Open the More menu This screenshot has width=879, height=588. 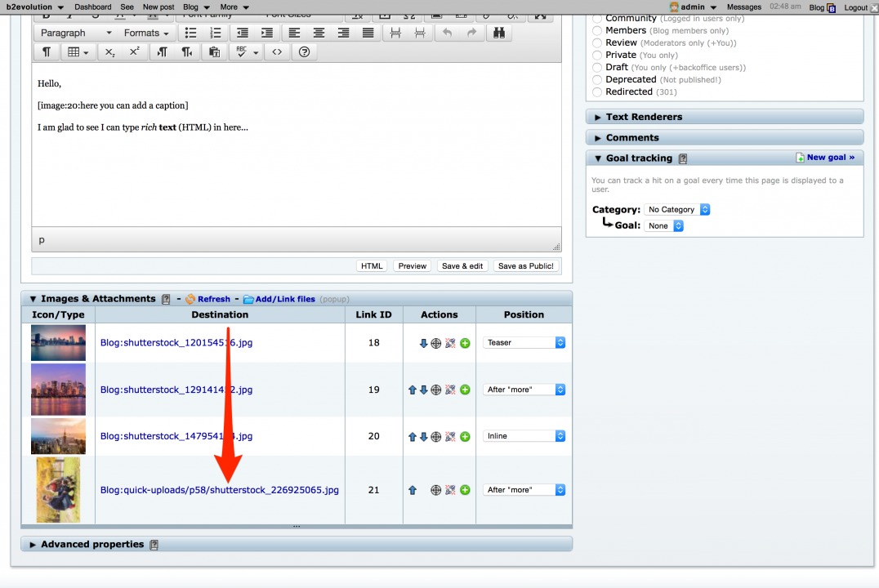(x=234, y=7)
